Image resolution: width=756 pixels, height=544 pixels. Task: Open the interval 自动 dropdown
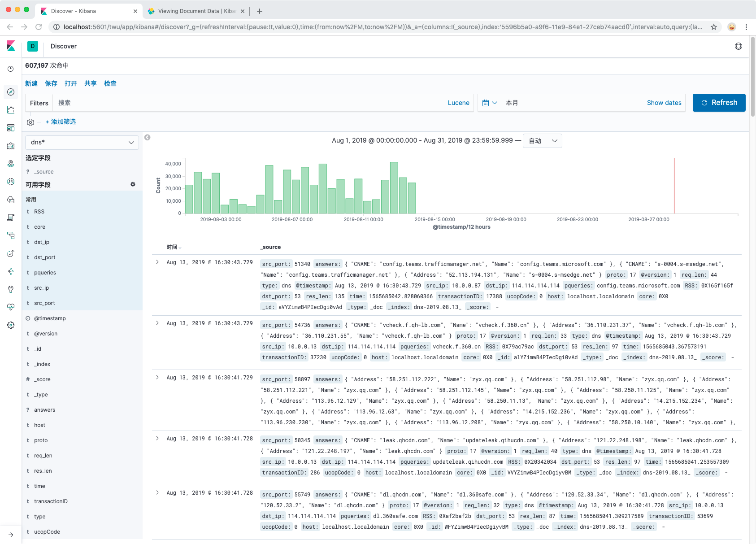[543, 141]
